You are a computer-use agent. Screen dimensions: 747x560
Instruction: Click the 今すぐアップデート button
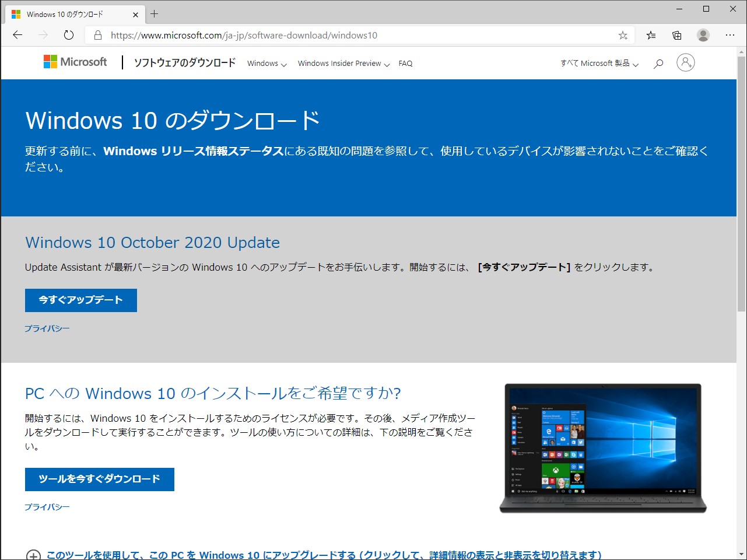click(80, 300)
